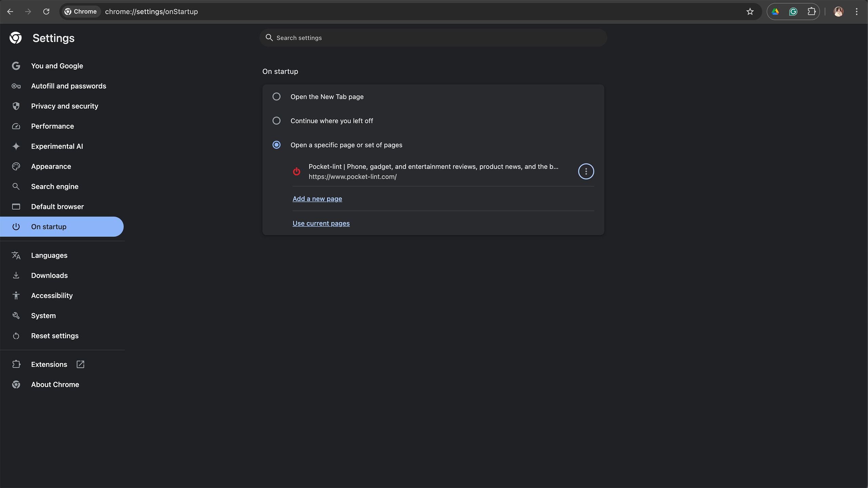Click the three-dot menu for Pocket-lint
The image size is (868, 488).
(586, 171)
